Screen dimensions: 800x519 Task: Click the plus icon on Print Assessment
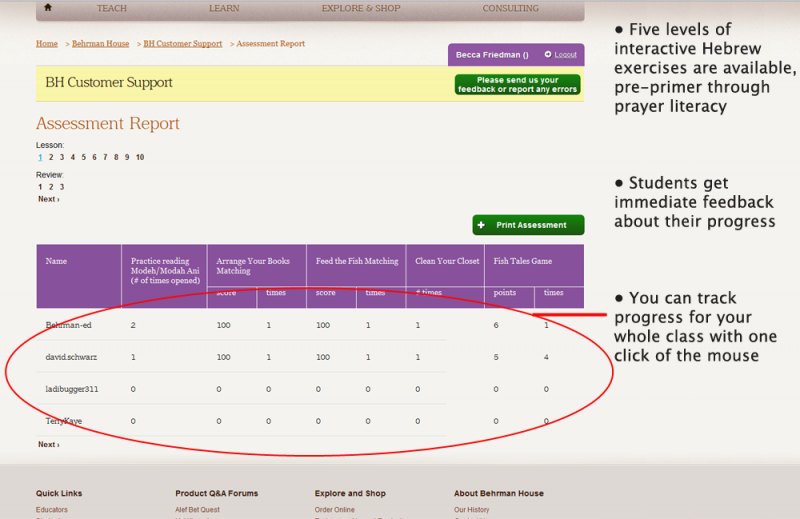(x=481, y=225)
